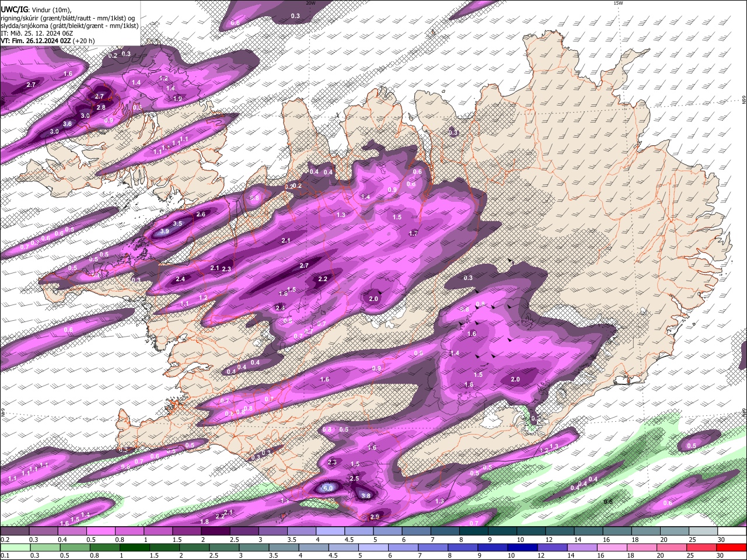Screen dimensions: 747x560
Task: Click the darkest purple swatch between 2 and 2.5
Action: (214, 531)
